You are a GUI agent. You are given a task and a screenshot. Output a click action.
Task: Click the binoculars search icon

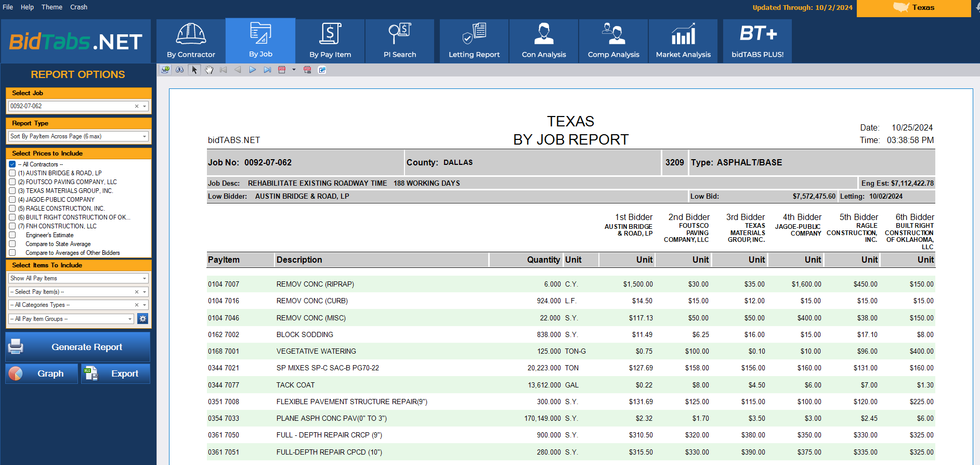180,70
